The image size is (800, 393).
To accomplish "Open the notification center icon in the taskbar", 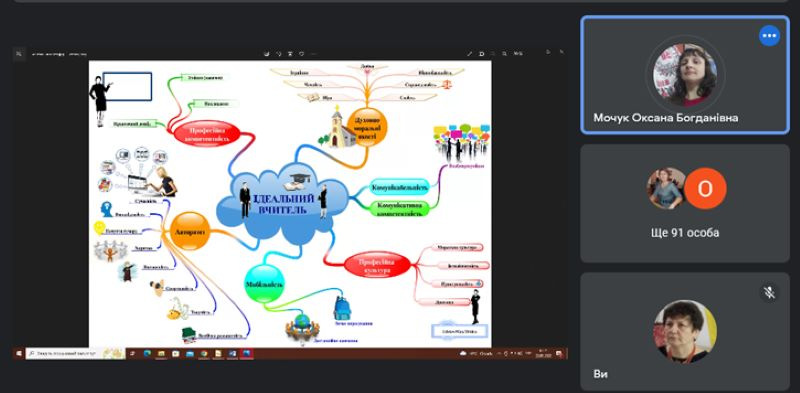I will 559,354.
